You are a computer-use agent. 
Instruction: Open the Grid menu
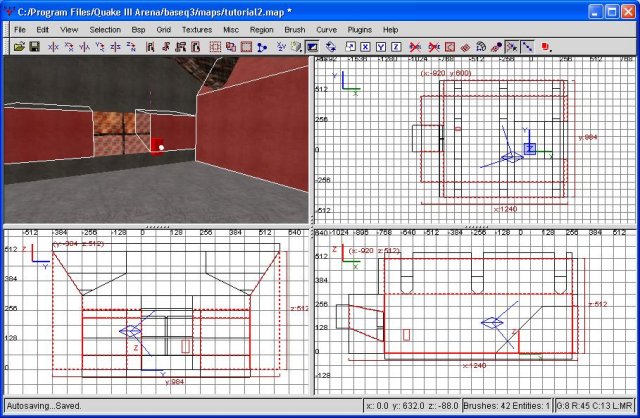(x=163, y=29)
